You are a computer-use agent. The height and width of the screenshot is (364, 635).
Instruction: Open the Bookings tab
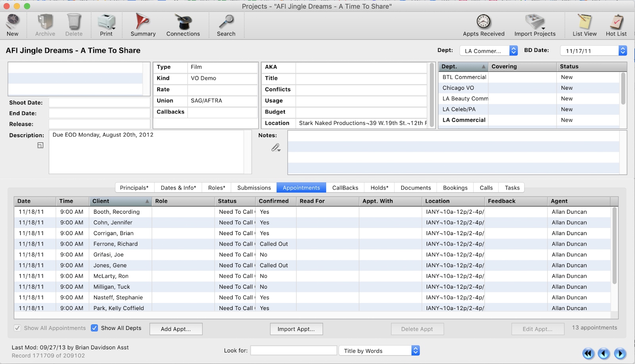[455, 188]
